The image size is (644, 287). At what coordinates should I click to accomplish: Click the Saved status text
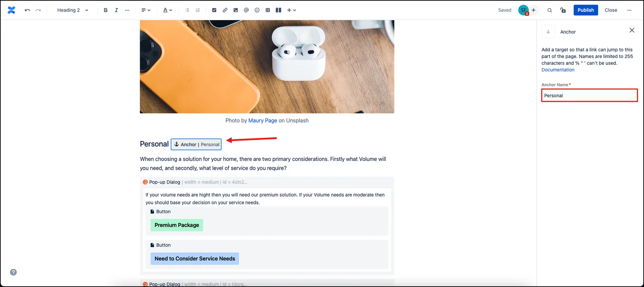click(x=505, y=10)
